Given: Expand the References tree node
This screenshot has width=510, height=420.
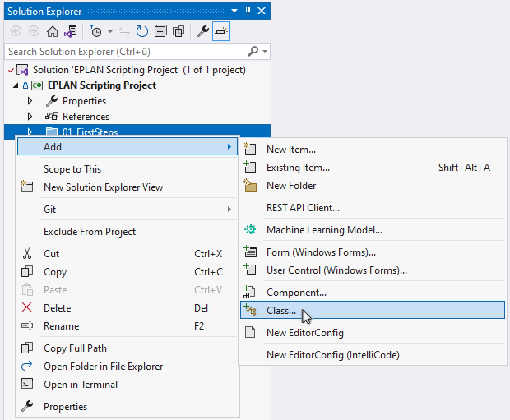Looking at the screenshot, I should click(30, 117).
